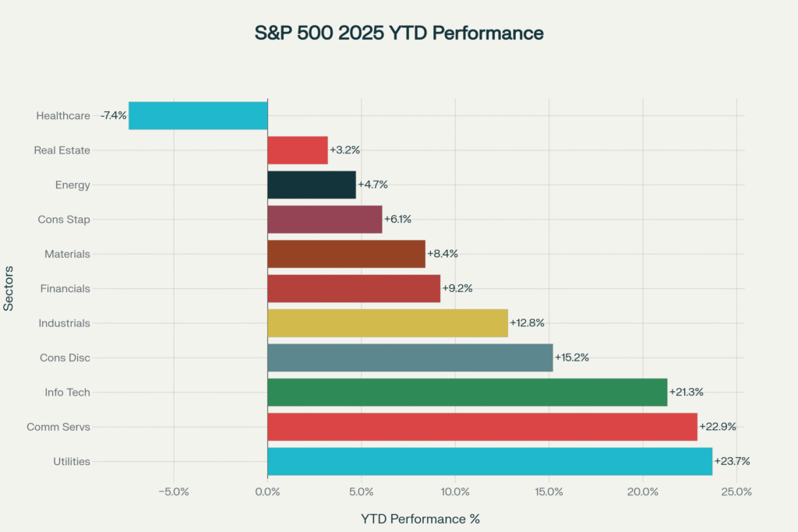Click the yellow Industrials bar
Image resolution: width=798 pixels, height=532 pixels.
click(x=387, y=322)
